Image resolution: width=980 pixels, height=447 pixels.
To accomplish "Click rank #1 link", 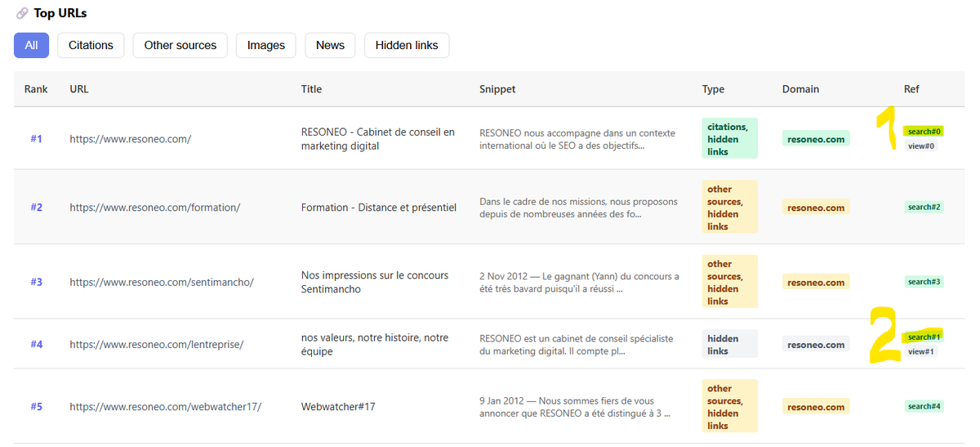I will point(36,139).
